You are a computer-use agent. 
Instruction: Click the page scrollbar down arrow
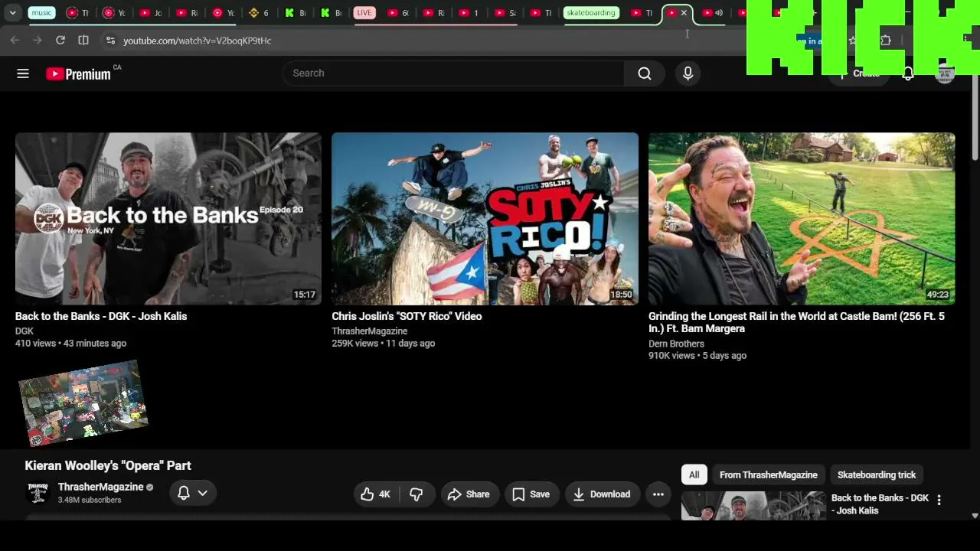[x=975, y=516]
